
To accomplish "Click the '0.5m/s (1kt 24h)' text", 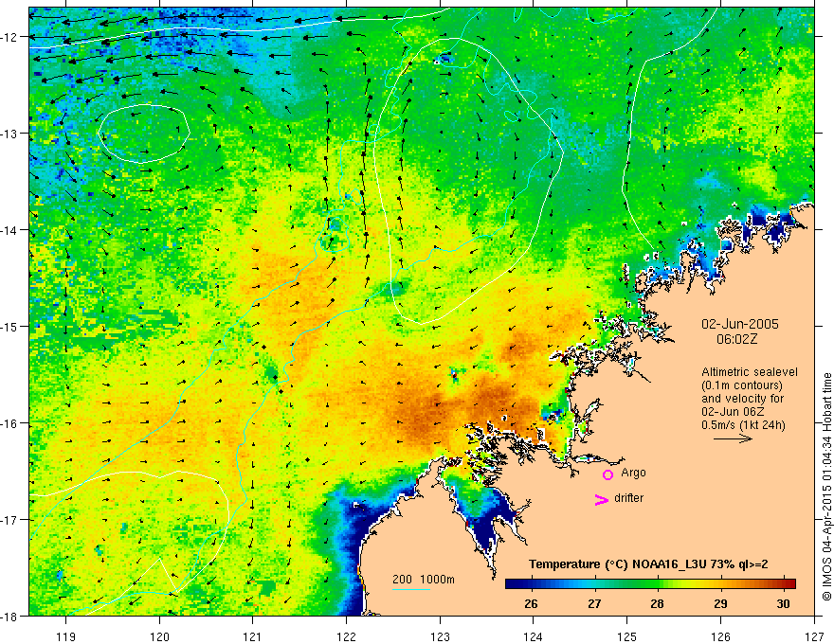I will click(743, 425).
